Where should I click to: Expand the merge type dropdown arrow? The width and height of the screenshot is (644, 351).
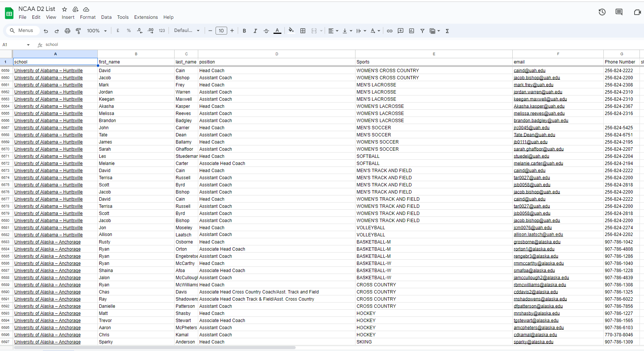pos(321,31)
